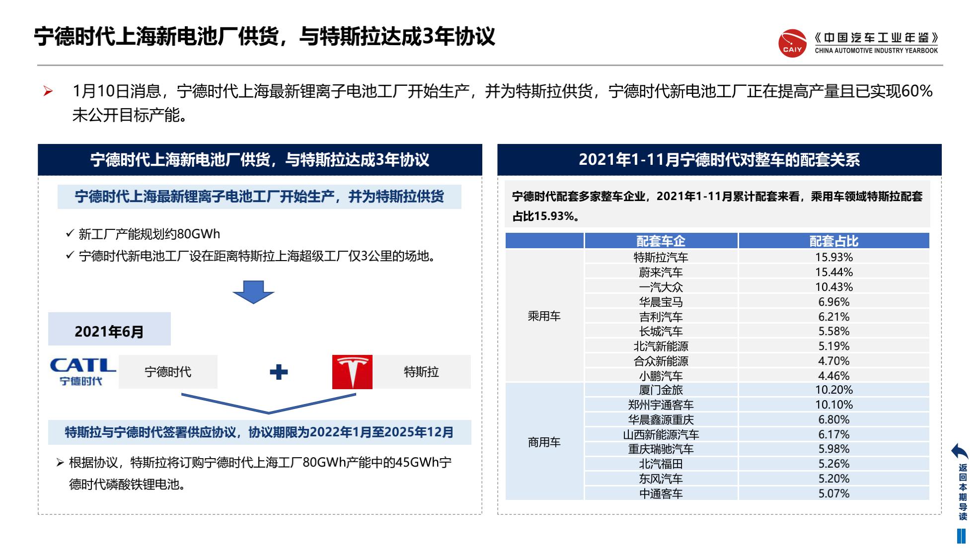Select the 东风汽车 cell

point(661,479)
